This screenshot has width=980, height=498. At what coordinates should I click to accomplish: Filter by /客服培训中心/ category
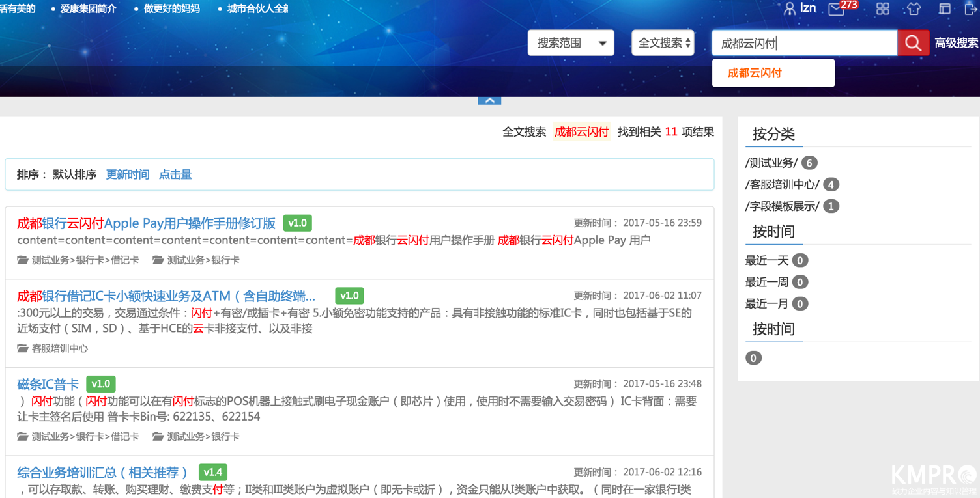783,184
